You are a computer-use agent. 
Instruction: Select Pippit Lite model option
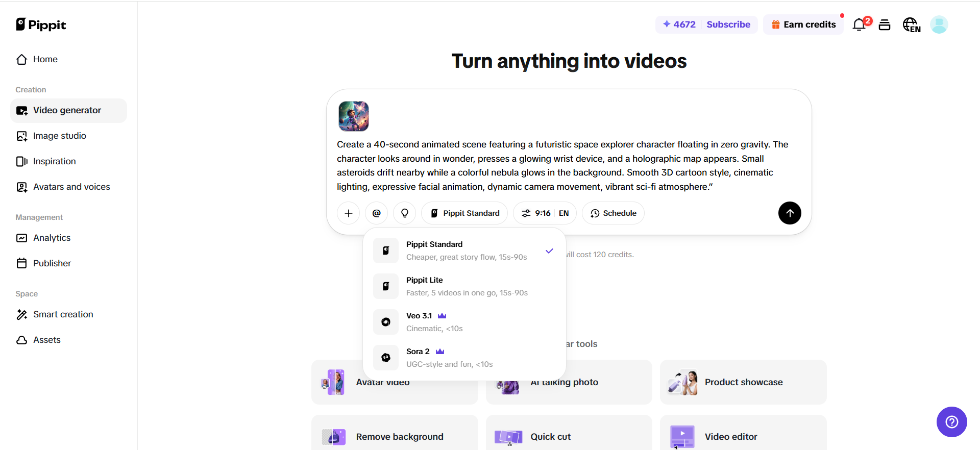point(464,286)
